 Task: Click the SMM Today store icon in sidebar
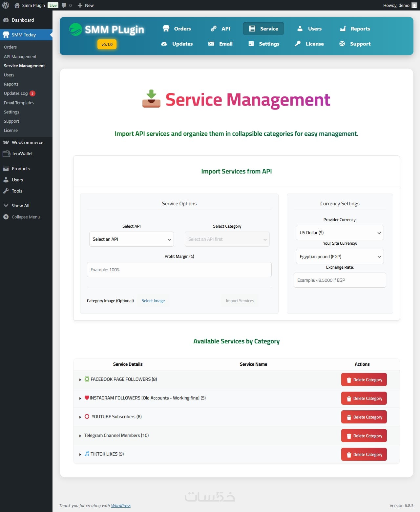pos(6,35)
